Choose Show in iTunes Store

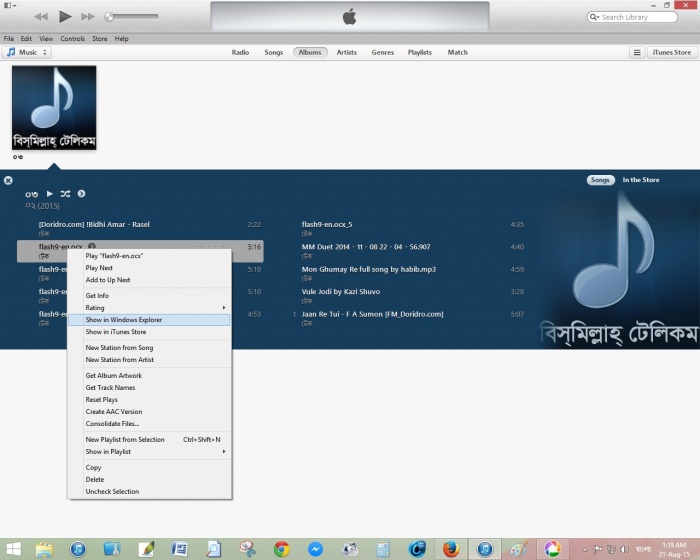tap(150, 332)
